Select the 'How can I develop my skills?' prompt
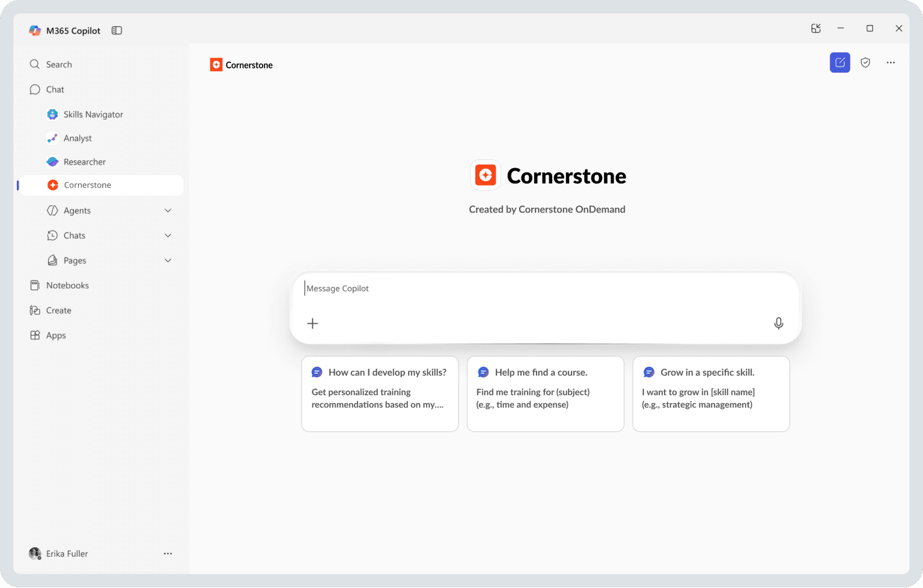This screenshot has height=588, width=923. tap(380, 394)
